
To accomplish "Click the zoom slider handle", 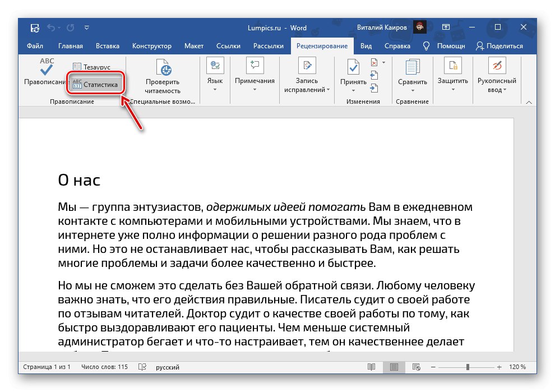I will coord(468,367).
